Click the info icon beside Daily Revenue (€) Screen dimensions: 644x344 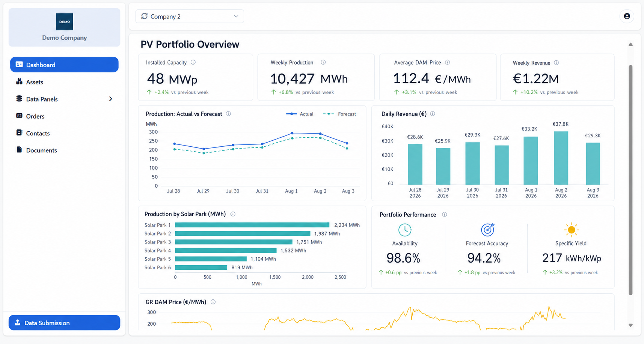[x=433, y=114]
